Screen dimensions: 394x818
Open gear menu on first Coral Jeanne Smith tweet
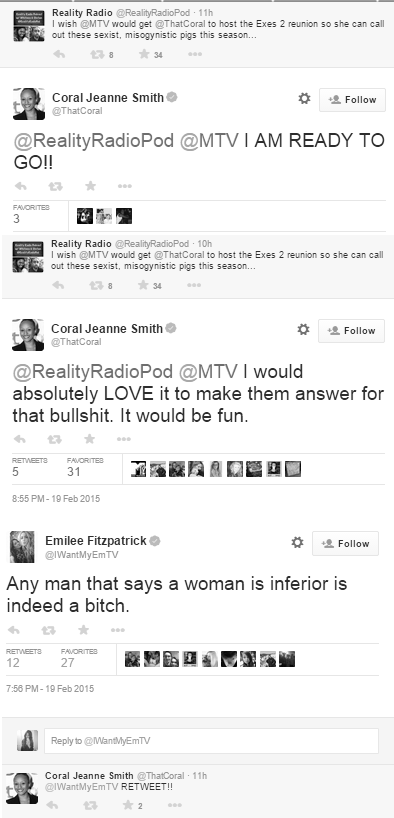tap(304, 99)
